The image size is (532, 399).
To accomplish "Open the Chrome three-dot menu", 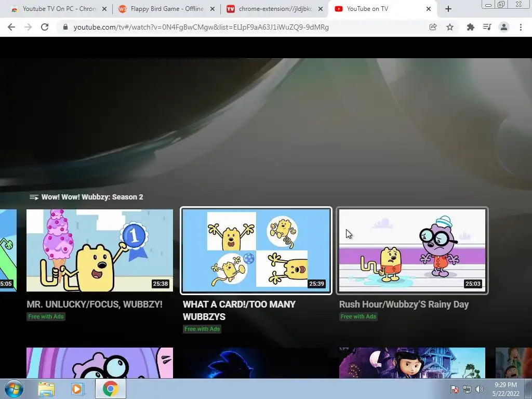I will (521, 27).
